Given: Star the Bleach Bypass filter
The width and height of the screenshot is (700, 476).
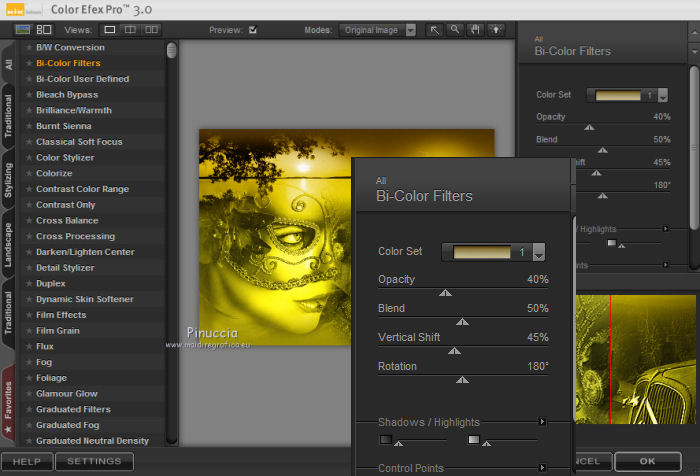Looking at the screenshot, I should tap(29, 95).
